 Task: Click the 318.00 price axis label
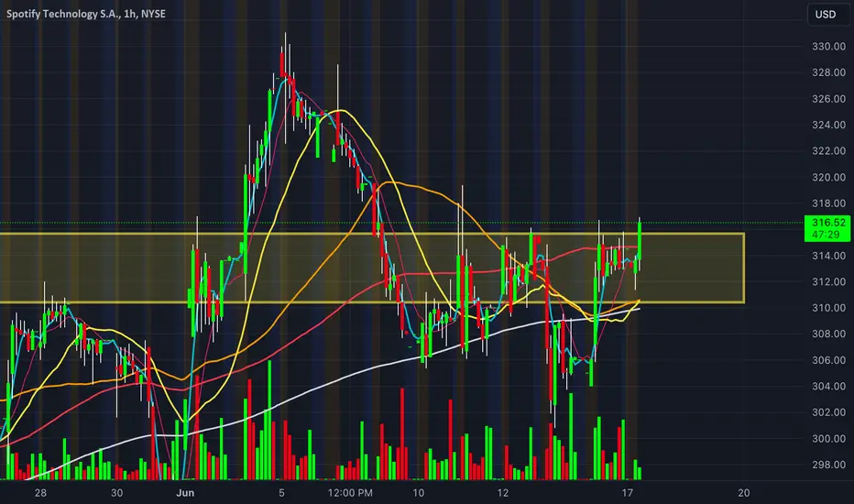828,203
